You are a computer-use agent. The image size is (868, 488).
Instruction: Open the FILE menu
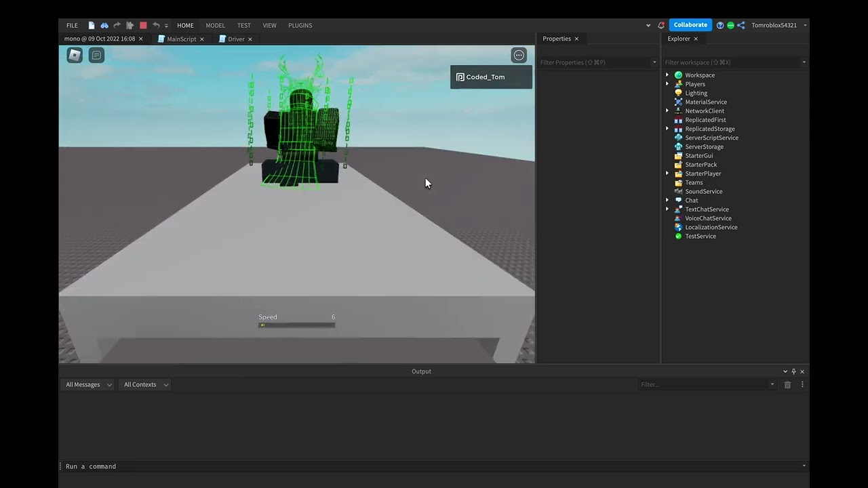(72, 25)
